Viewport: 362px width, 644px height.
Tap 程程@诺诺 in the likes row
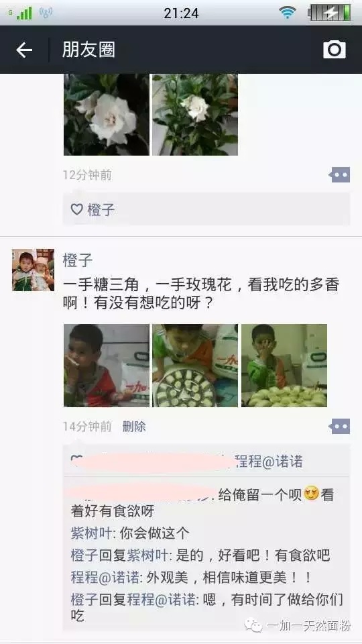pyautogui.click(x=269, y=462)
